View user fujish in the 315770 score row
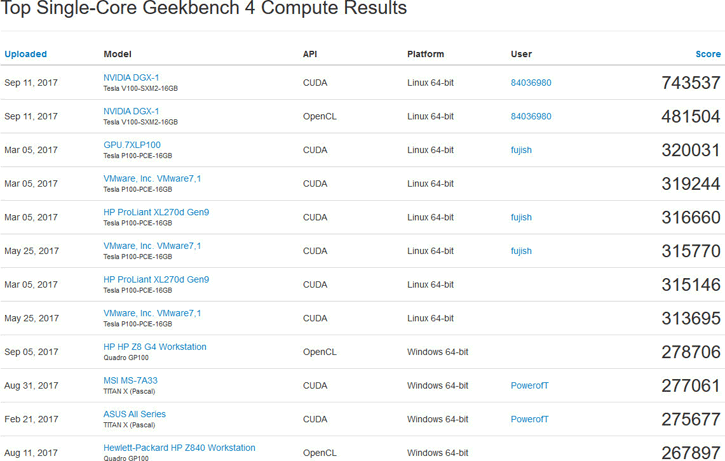The width and height of the screenshot is (725, 461). click(x=521, y=251)
